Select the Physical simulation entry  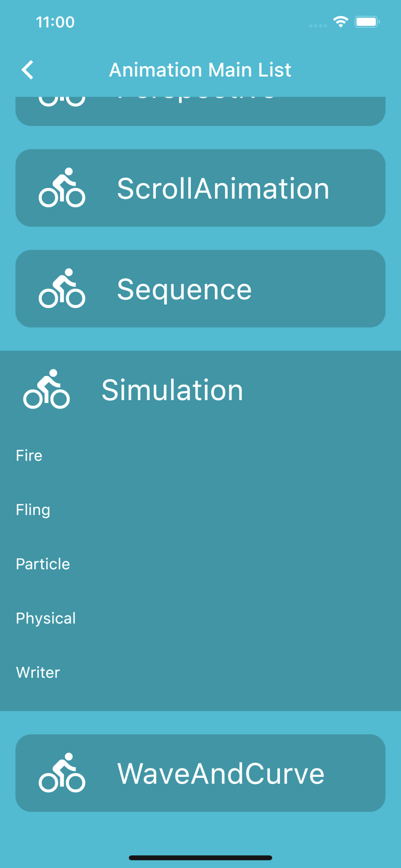(46, 618)
